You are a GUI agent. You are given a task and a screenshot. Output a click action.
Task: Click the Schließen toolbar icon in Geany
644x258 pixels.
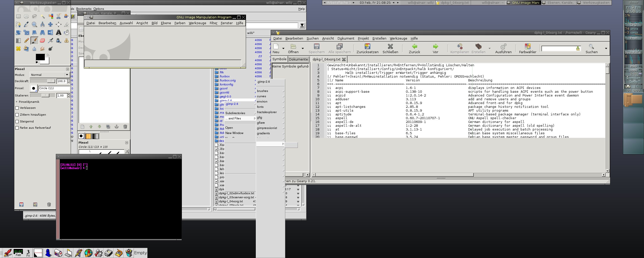click(390, 46)
